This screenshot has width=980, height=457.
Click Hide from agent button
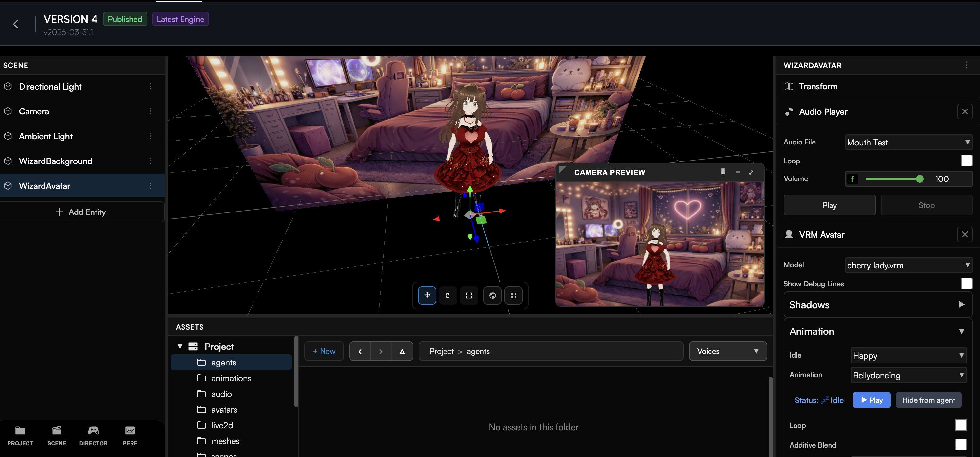click(x=928, y=400)
